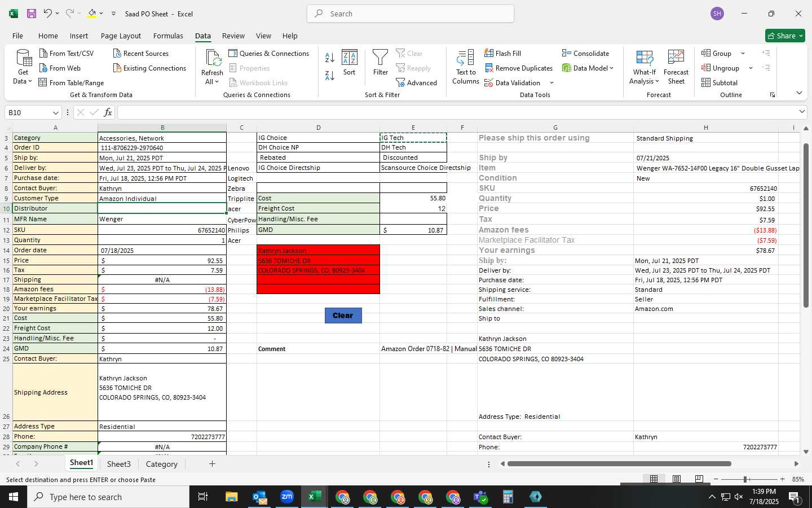Select the Wenger MFR Name cell
Viewport: 812px width, 508px height.
[x=162, y=219]
